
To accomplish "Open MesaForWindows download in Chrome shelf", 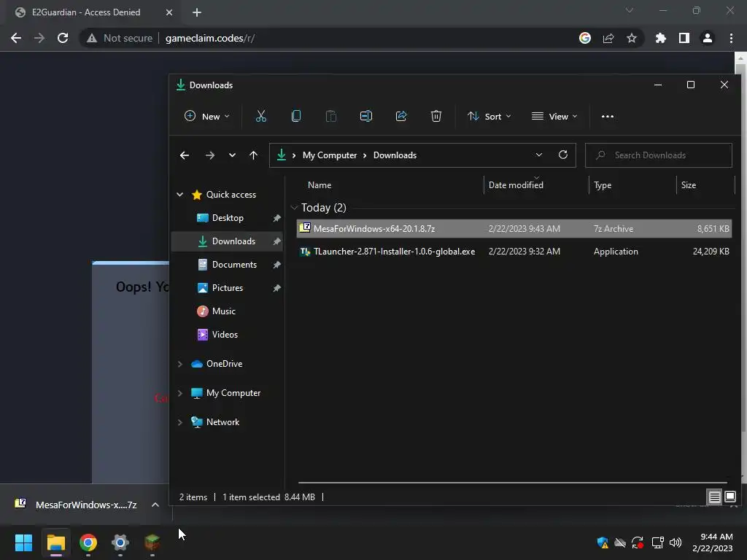I will click(76, 505).
